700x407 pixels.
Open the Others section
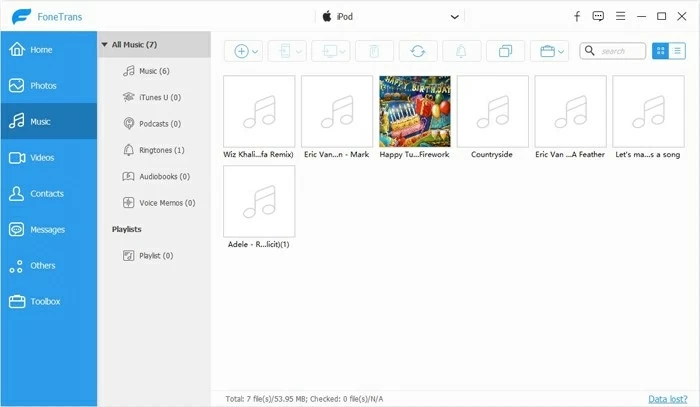coord(49,266)
